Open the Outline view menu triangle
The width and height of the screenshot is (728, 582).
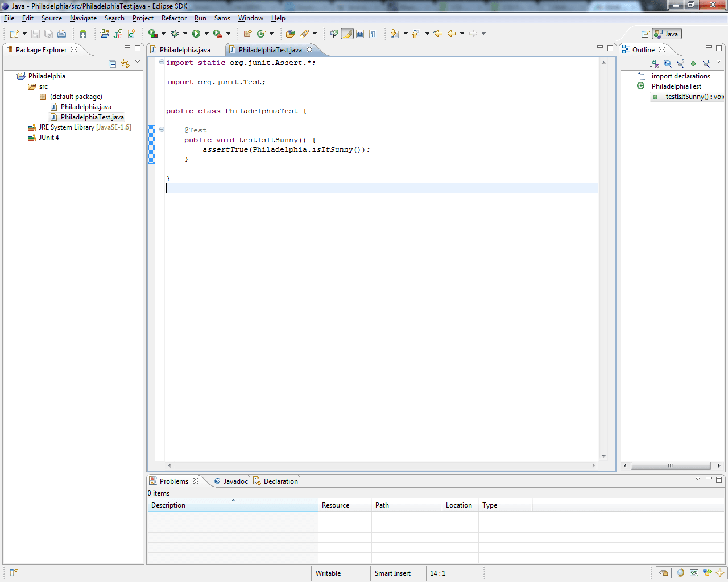coord(718,61)
